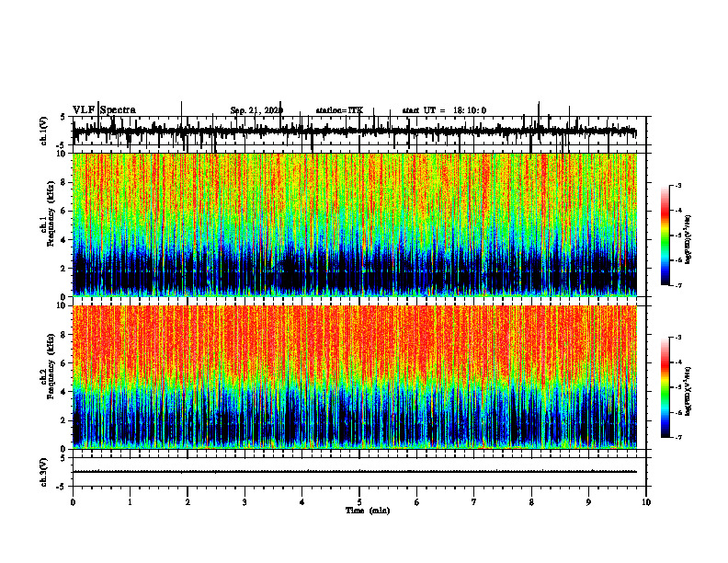Click the "2" kHz tick on ch.1 frequency axis
Viewport: 728px width, 563px height.
click(65, 268)
